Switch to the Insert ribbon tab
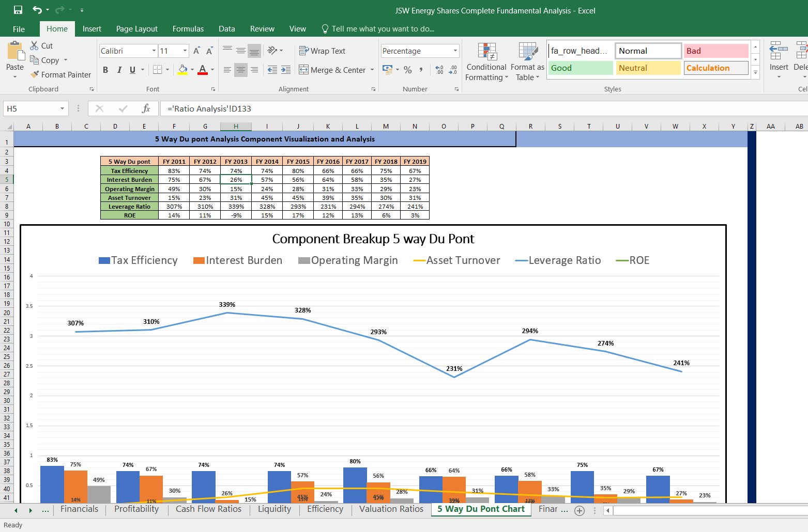The image size is (808, 532). pyautogui.click(x=92, y=29)
